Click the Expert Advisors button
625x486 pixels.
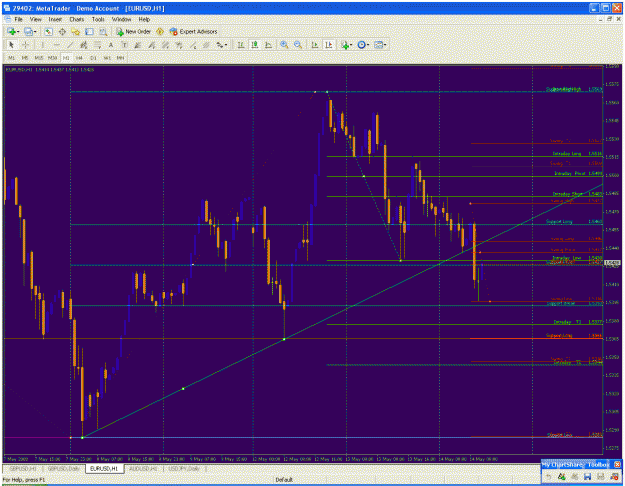coord(193,31)
